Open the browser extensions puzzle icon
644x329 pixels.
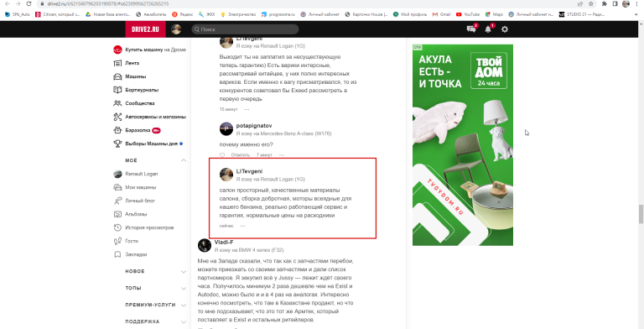(x=604, y=3)
